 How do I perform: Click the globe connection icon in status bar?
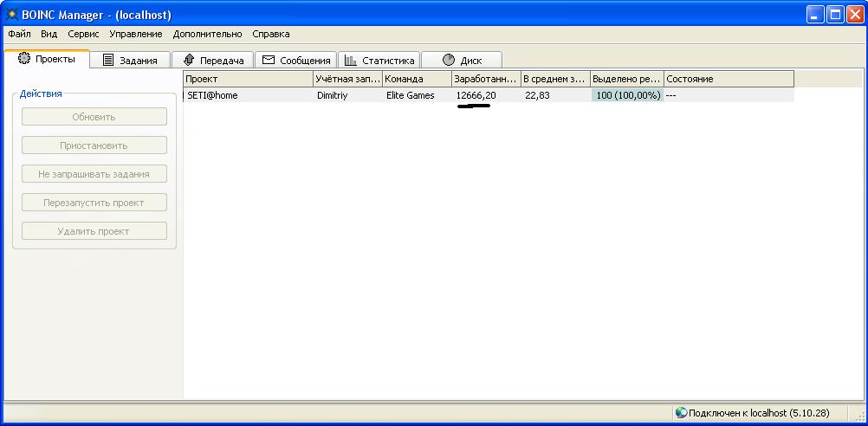point(681,413)
